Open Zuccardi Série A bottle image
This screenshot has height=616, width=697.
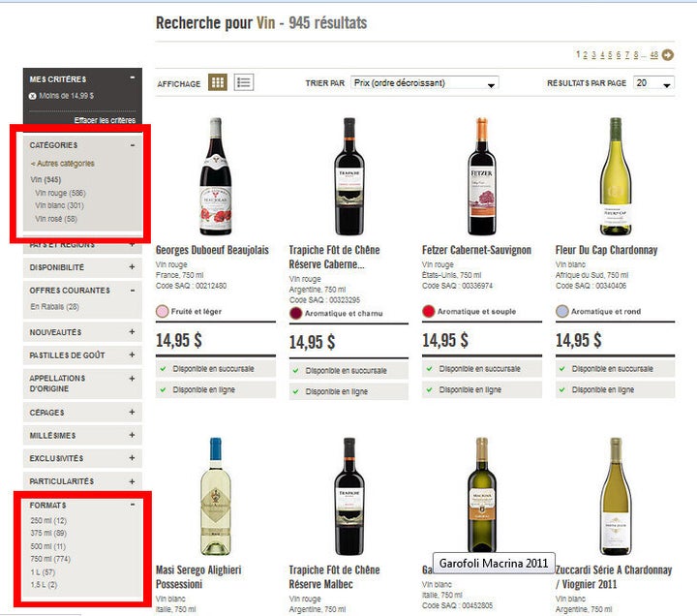[616, 496]
